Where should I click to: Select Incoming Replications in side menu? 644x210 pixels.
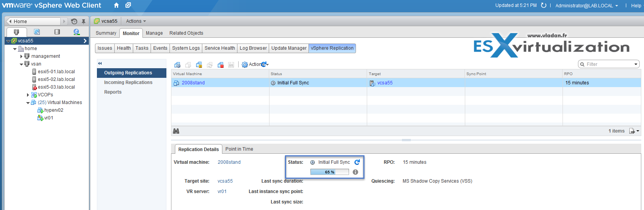128,82
